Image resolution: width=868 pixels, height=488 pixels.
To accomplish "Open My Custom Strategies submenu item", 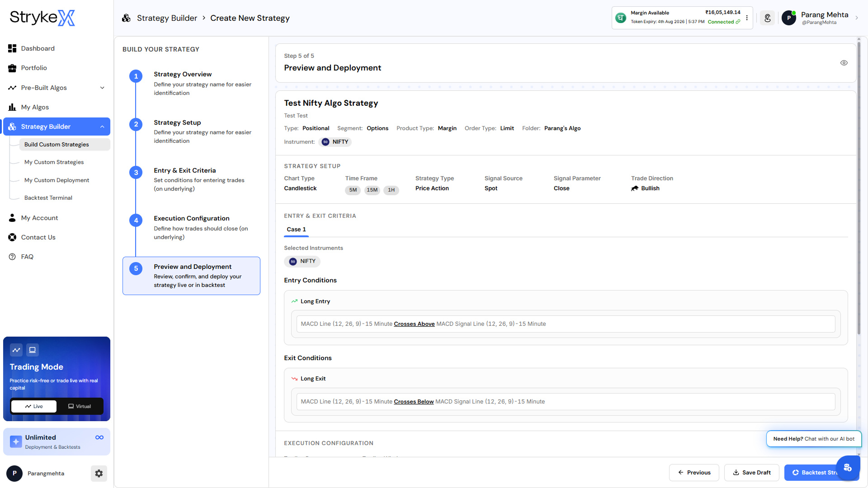I will [54, 162].
